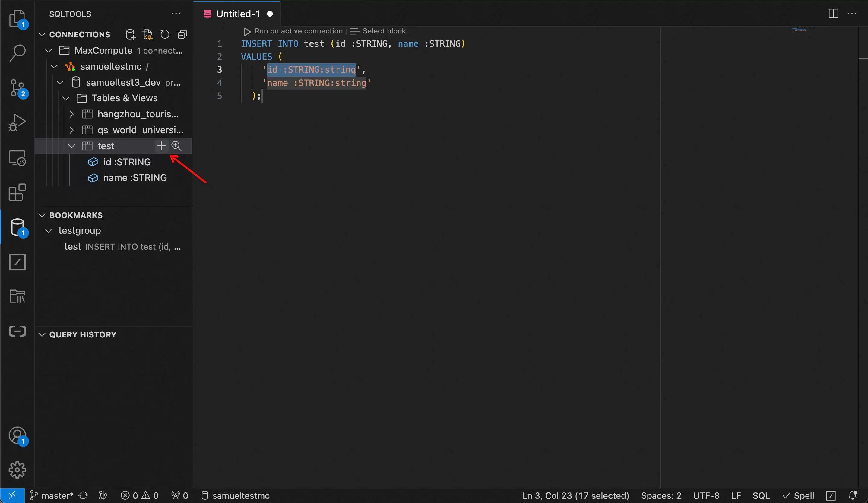Click the Add new connection icon

pos(130,34)
